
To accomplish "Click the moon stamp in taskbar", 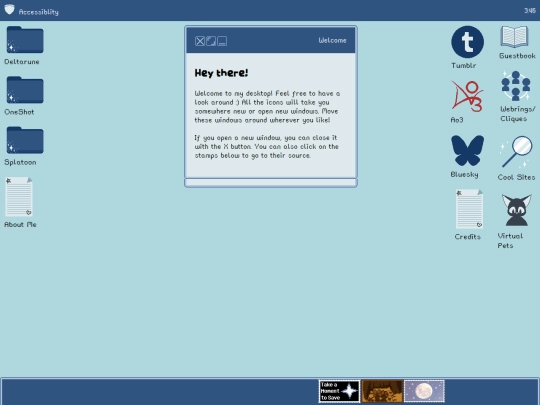I will [424, 391].
